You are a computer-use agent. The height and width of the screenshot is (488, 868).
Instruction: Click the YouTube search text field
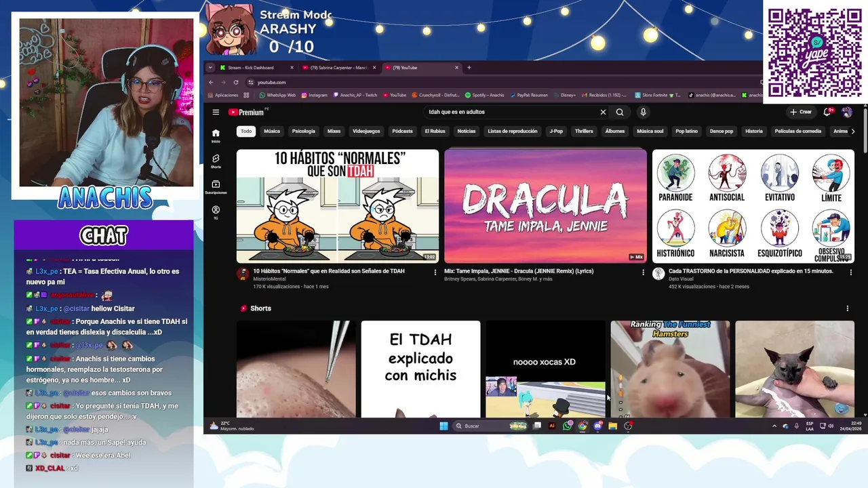[511, 113]
